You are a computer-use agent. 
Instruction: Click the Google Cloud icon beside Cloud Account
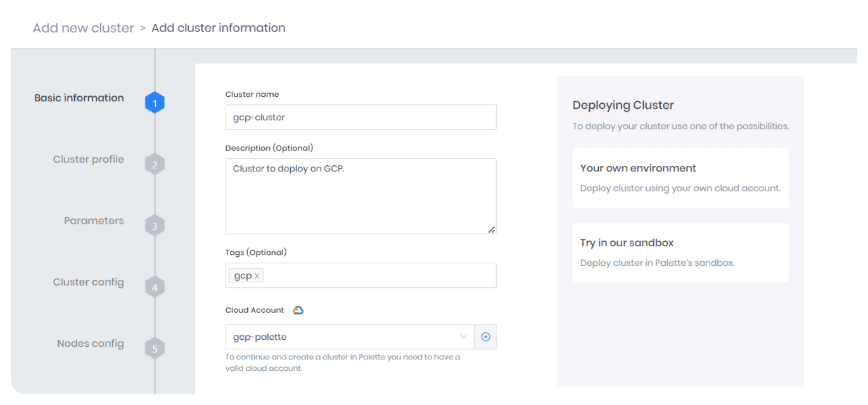coord(298,310)
